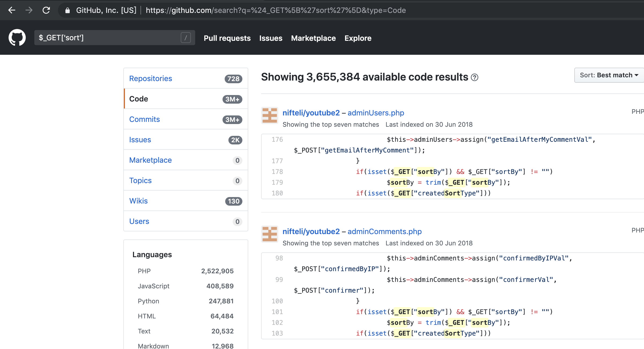Filter results by PHP language
Screen dimensions: 644x349
coord(144,271)
